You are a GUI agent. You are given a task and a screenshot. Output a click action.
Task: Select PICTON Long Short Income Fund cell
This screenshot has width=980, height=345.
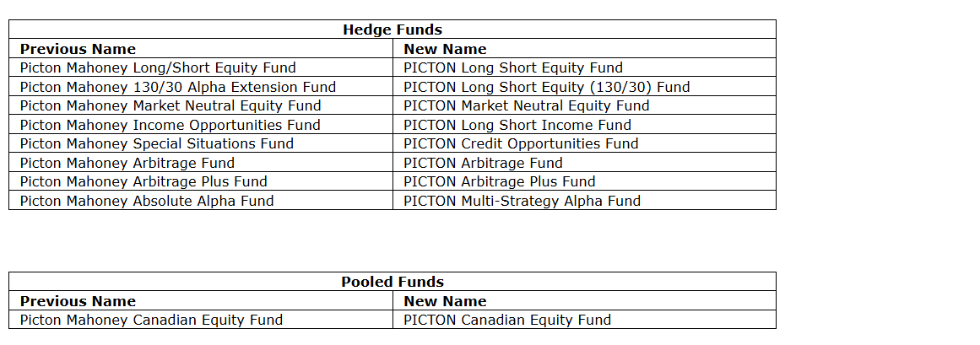tap(517, 125)
